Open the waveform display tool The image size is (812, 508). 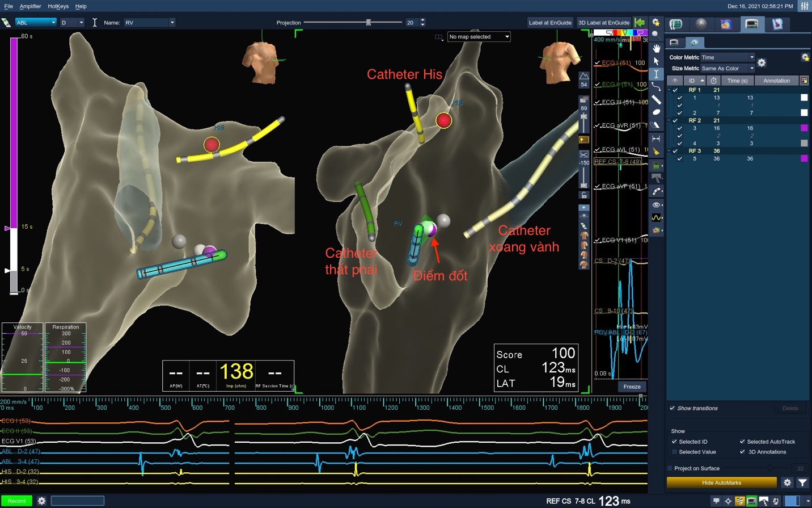click(656, 217)
